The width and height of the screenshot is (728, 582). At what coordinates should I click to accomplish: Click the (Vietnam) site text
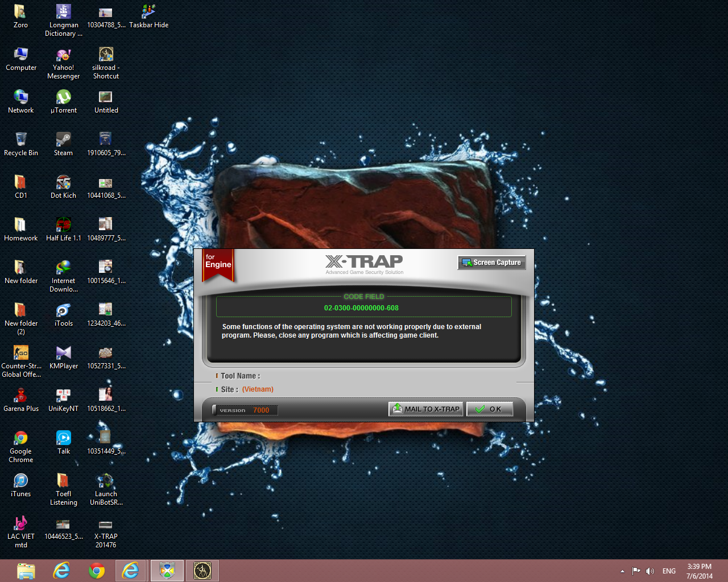(258, 389)
